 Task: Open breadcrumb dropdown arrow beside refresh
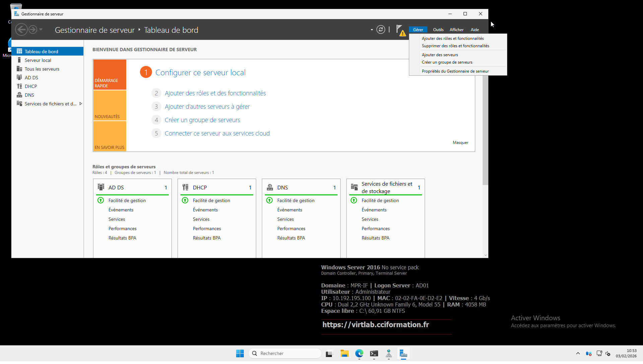click(x=372, y=30)
